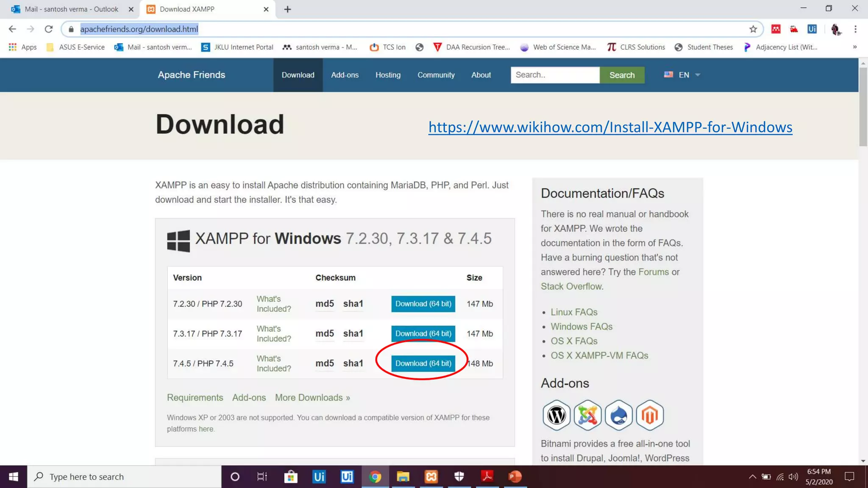Open the Download nav menu item

click(298, 75)
